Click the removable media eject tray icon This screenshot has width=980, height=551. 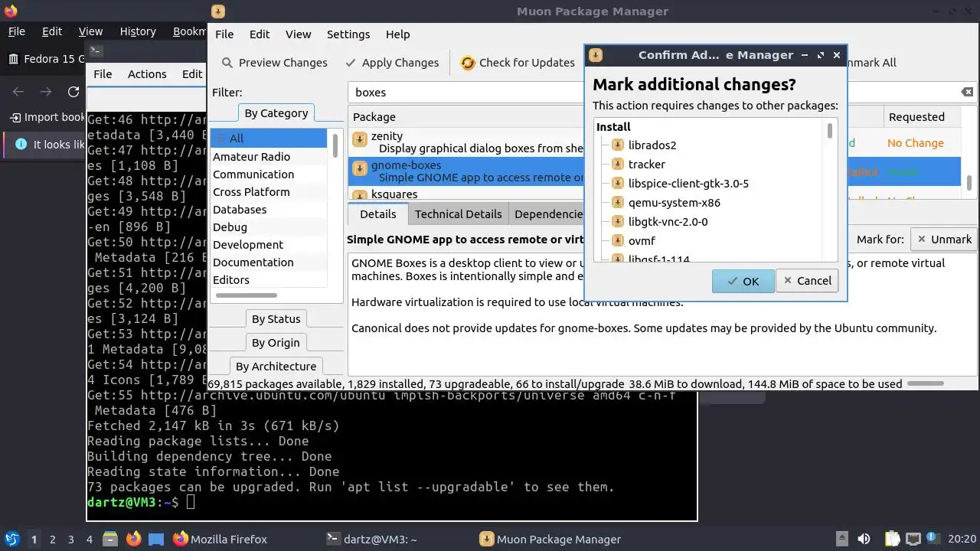(x=841, y=539)
